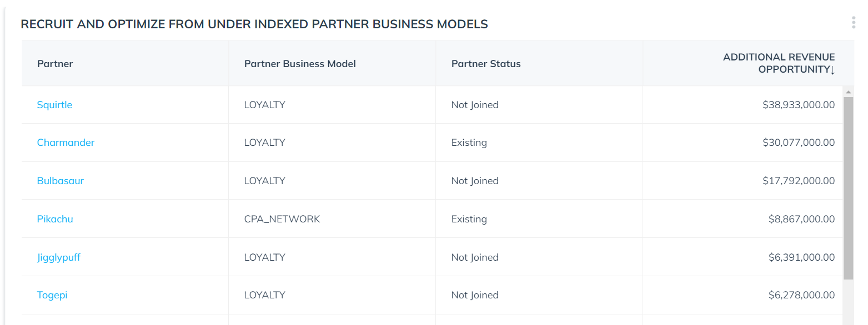The width and height of the screenshot is (868, 325).
Task: Click the Partner column header
Action: (55, 64)
